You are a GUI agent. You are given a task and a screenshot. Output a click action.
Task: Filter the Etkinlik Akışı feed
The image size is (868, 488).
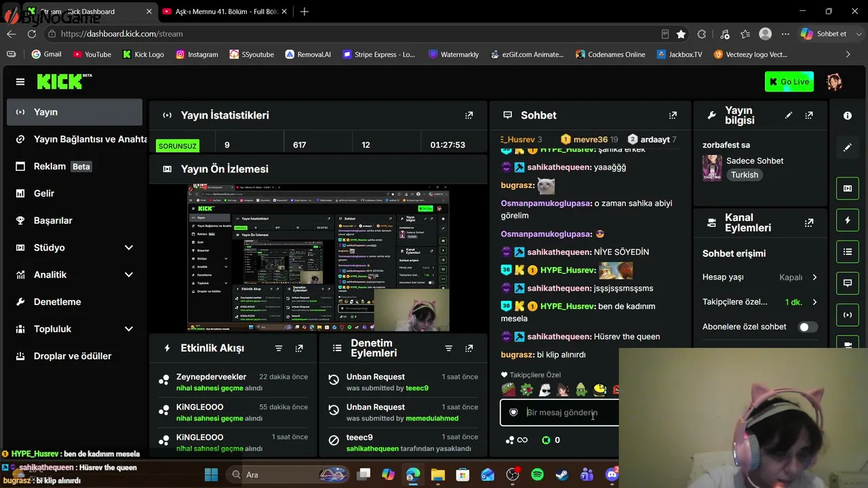pyautogui.click(x=279, y=348)
